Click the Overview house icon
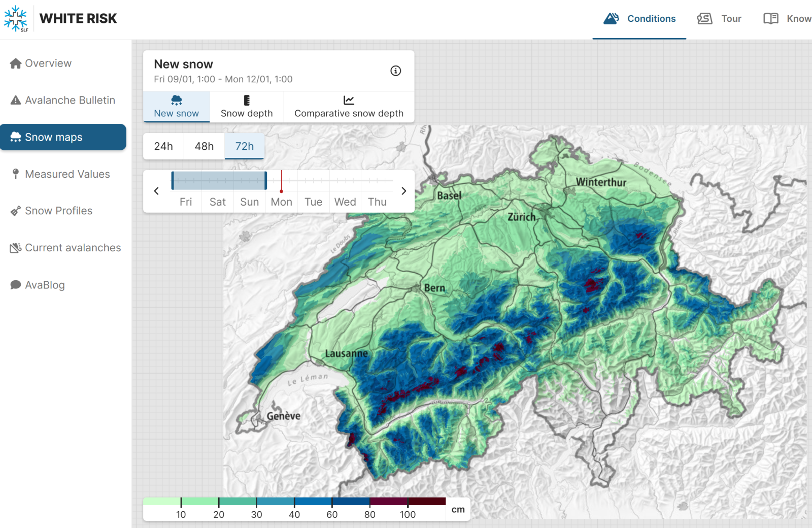Image resolution: width=812 pixels, height=528 pixels. pyautogui.click(x=16, y=63)
